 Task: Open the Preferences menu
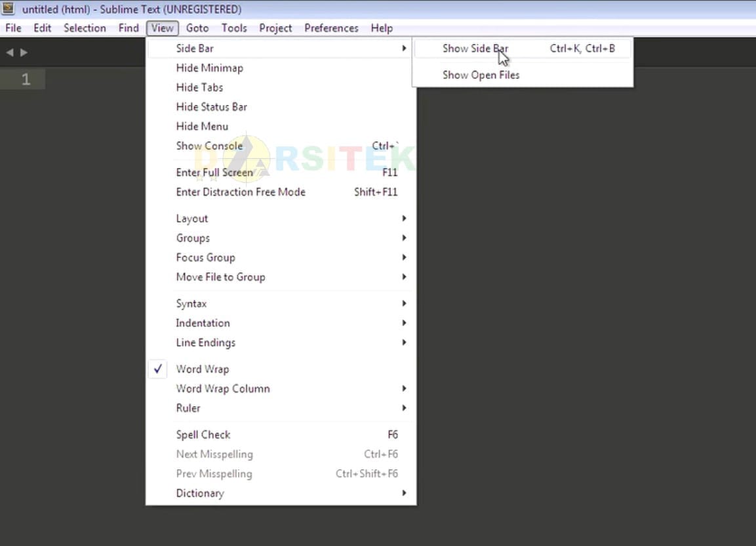331,28
